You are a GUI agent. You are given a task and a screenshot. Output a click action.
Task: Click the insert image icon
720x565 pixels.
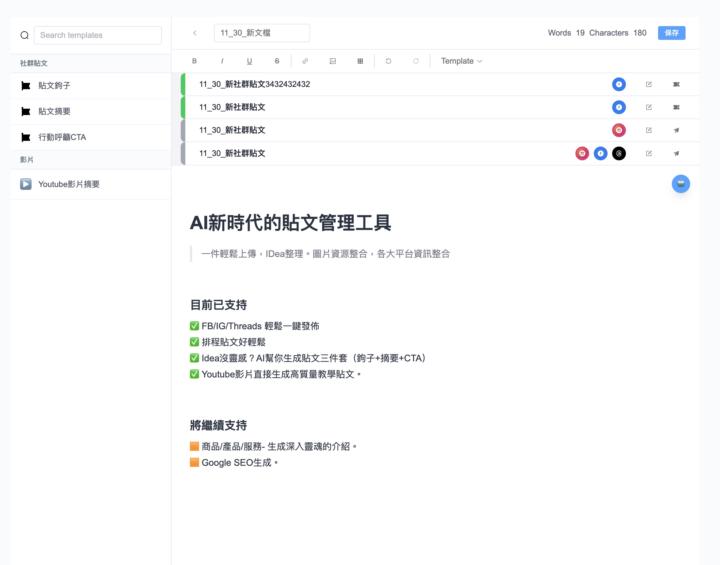333,61
